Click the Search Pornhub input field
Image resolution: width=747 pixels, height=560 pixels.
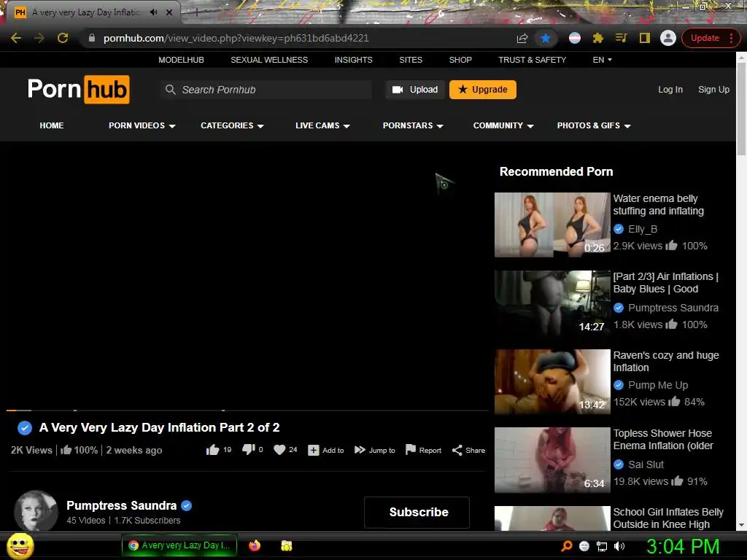pos(266,90)
